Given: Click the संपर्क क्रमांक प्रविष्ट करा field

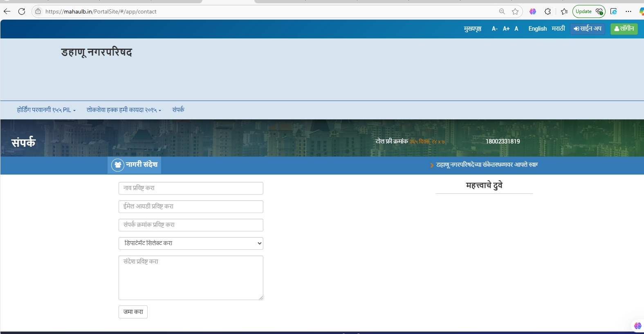Looking at the screenshot, I should 191,225.
